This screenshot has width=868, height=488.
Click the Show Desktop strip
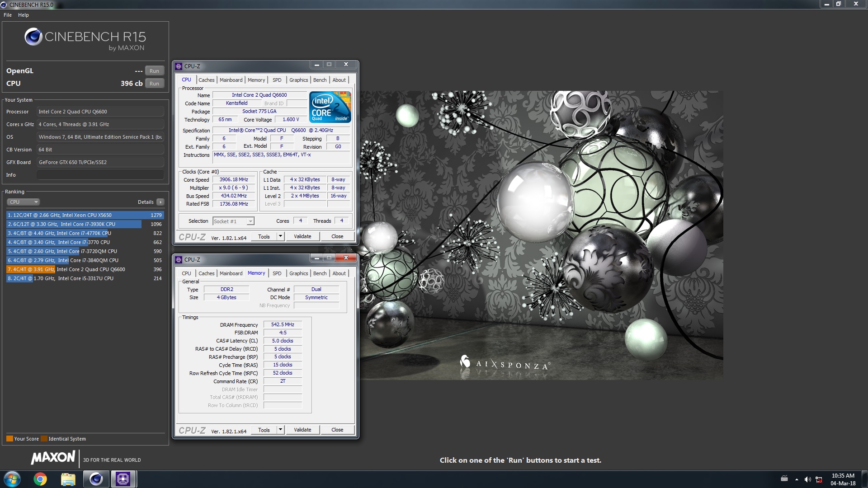pos(864,479)
